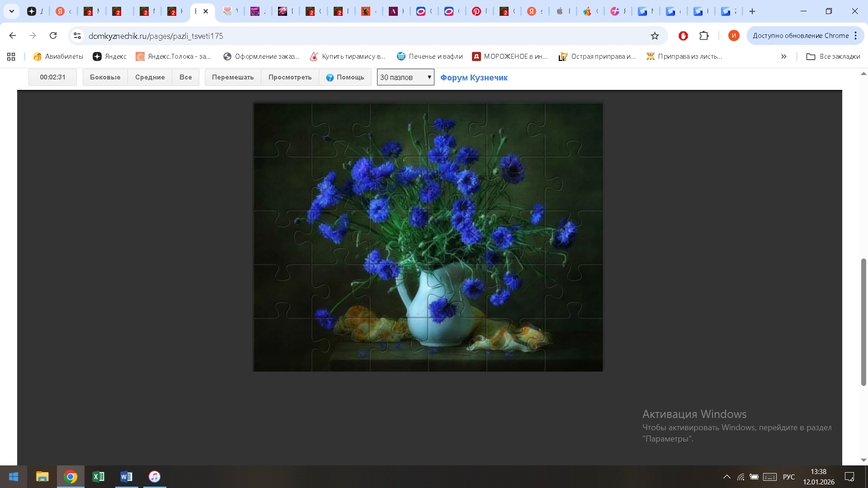Click the orange profile avatar icon
This screenshot has height=488, width=868.
pos(734,36)
